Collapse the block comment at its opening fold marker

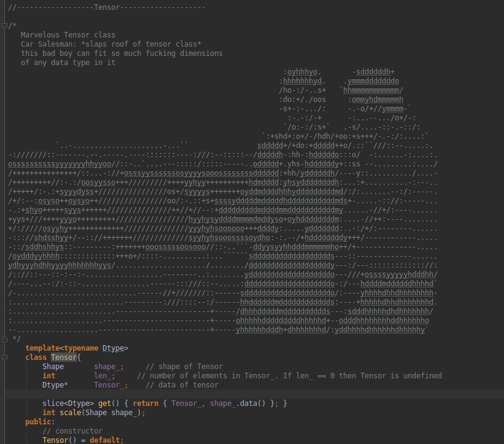(x=4, y=26)
